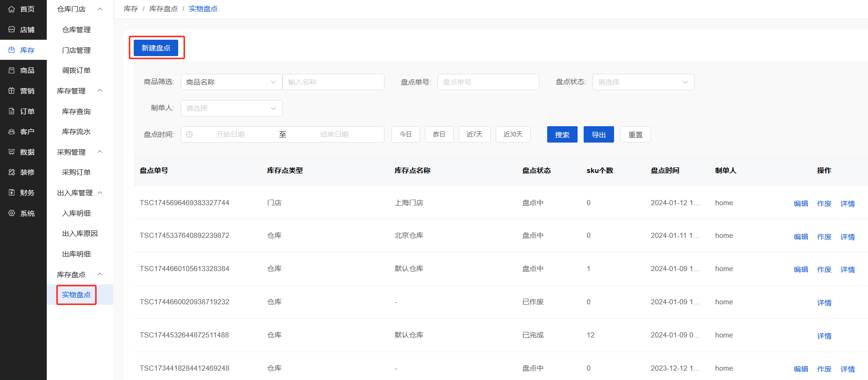Screen dimensions: 868x380
Task: Click the data icon beside 数据
Action: click(x=12, y=152)
